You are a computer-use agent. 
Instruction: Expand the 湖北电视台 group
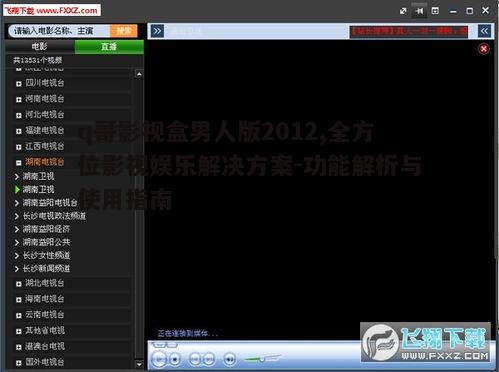point(19,284)
